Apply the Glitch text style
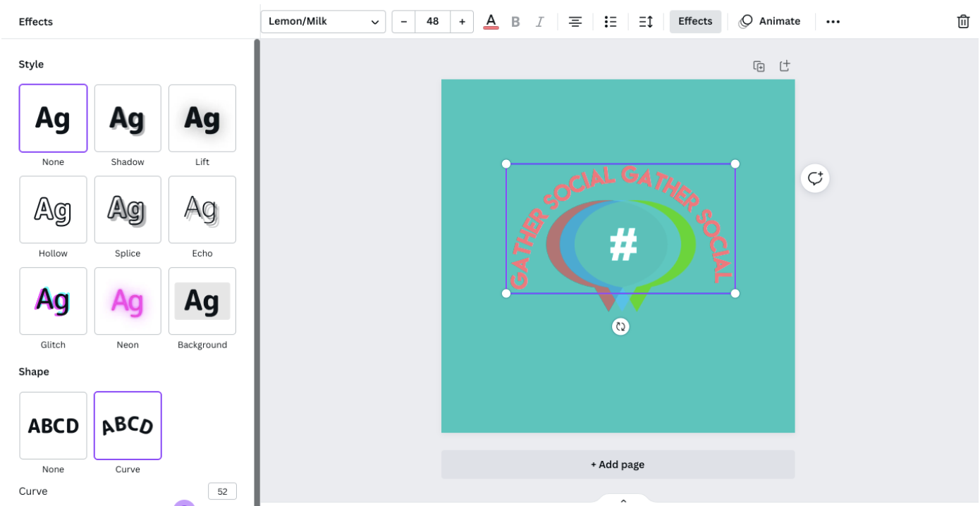This screenshot has height=506, width=980. click(53, 302)
